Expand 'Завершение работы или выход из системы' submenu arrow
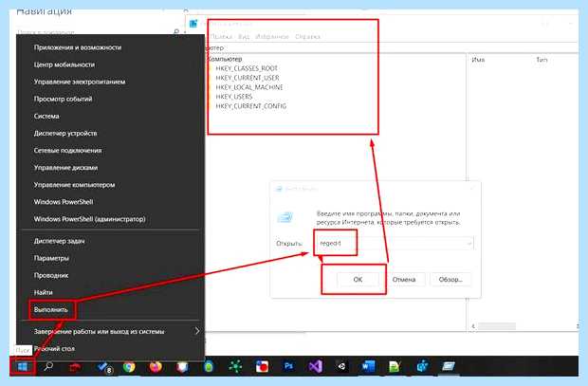The width and height of the screenshot is (588, 386). (x=197, y=331)
